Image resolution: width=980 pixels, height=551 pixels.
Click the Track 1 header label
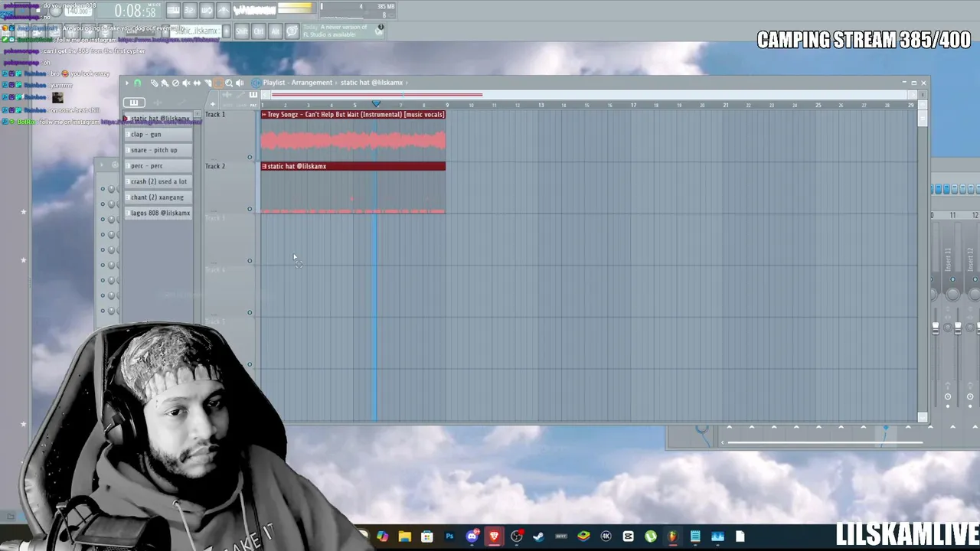point(215,115)
